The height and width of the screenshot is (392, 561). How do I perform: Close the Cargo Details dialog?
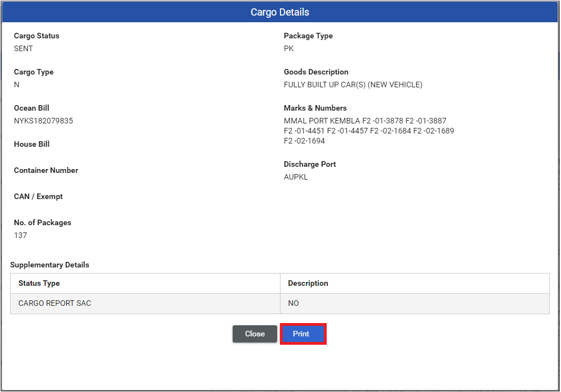(x=254, y=334)
